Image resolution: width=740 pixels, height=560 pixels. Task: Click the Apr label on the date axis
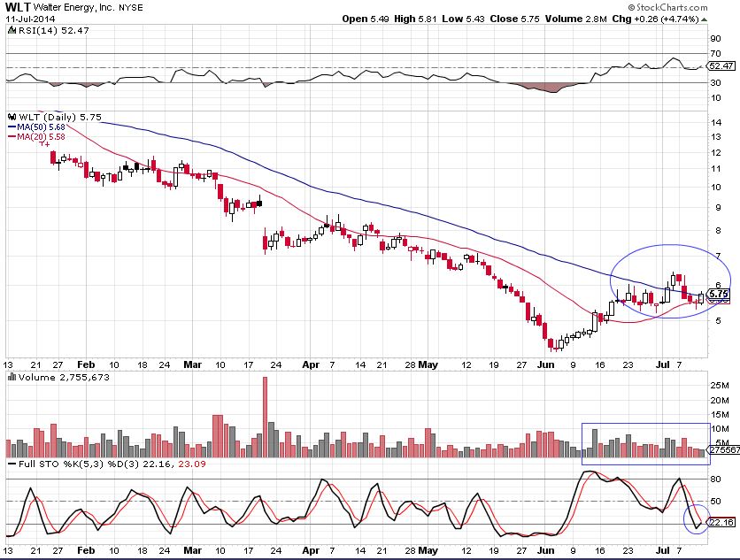(x=310, y=364)
